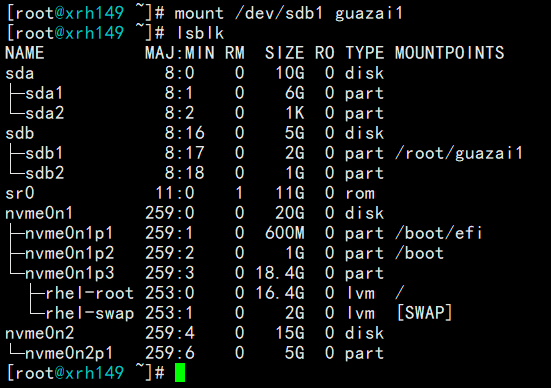Click the '11:0' device number
The height and width of the screenshot is (388, 551).
(x=175, y=193)
